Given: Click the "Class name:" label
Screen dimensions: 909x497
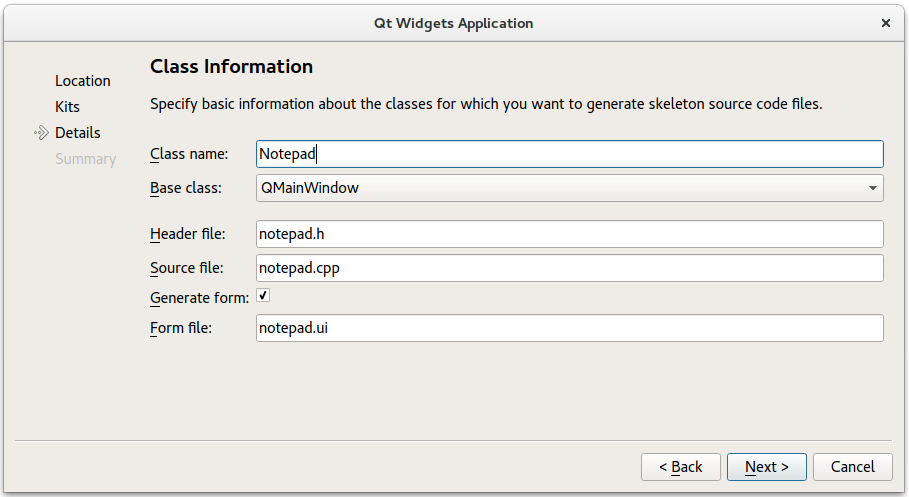Looking at the screenshot, I should point(189,154).
